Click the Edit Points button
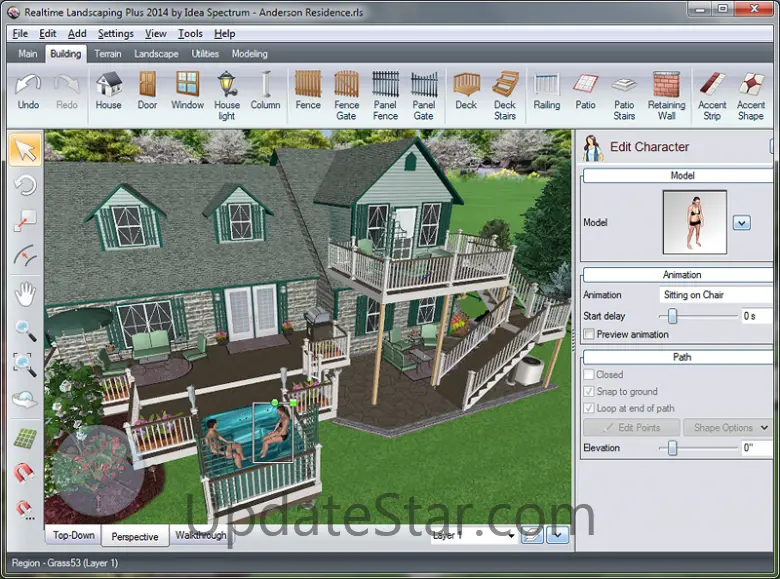 tap(631, 428)
